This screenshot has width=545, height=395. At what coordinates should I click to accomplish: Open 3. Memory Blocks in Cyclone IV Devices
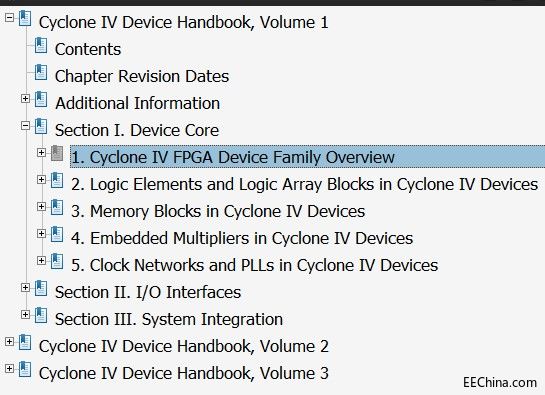coord(218,211)
